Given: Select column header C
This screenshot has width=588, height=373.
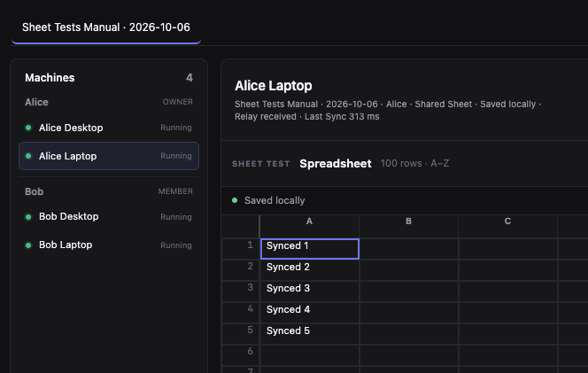Looking at the screenshot, I should 507,226.
